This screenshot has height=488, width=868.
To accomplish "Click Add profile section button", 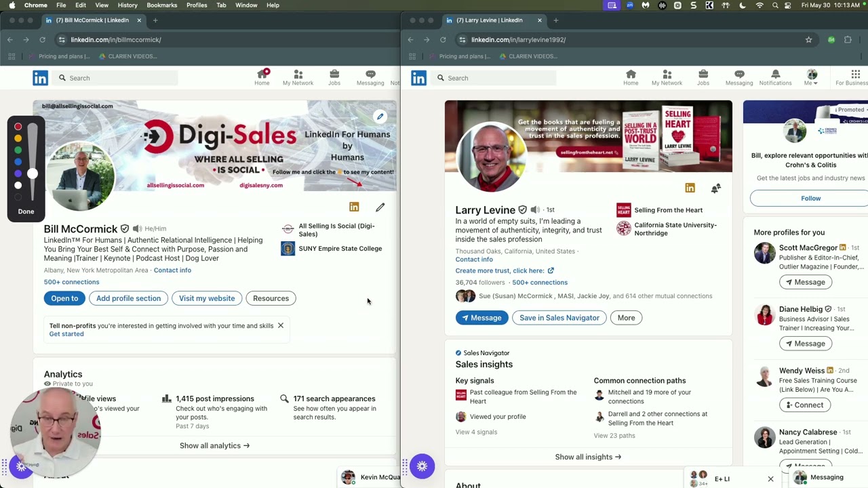I will pos(128,298).
